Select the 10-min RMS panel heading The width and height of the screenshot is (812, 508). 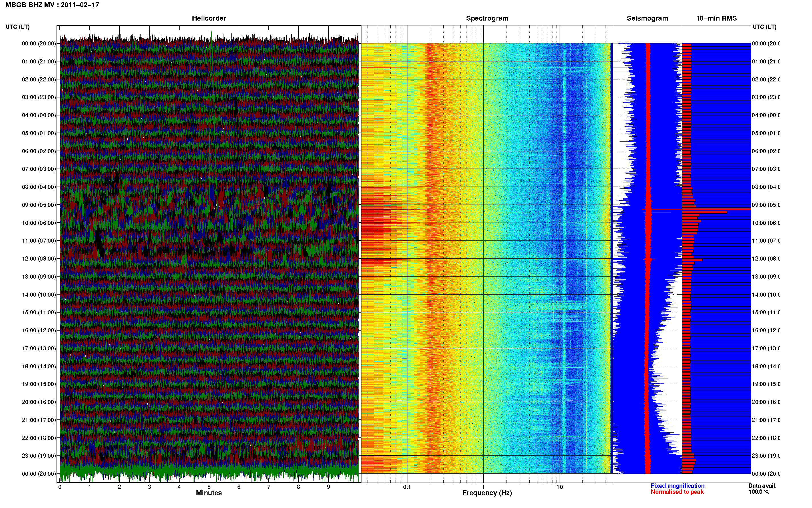(x=716, y=18)
